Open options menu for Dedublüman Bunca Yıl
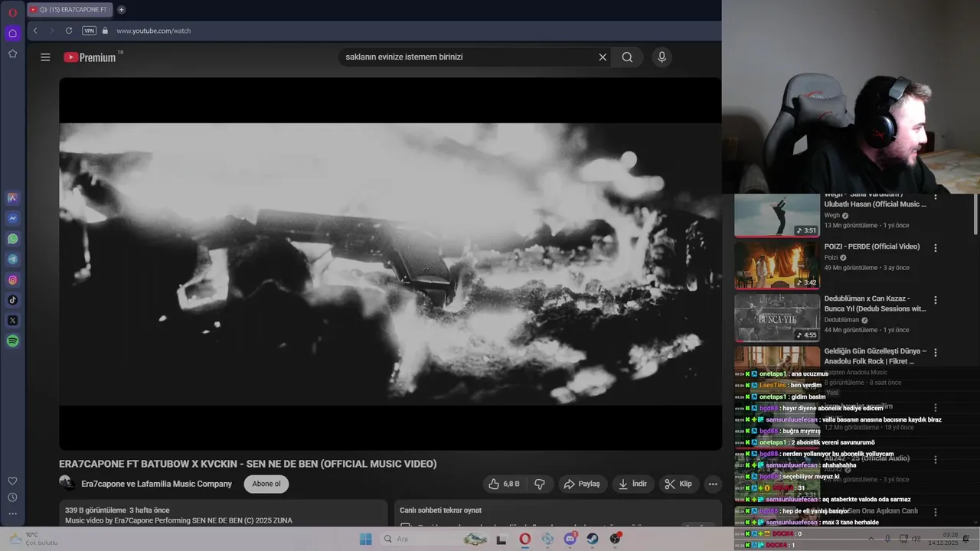The width and height of the screenshot is (980, 551). [935, 300]
